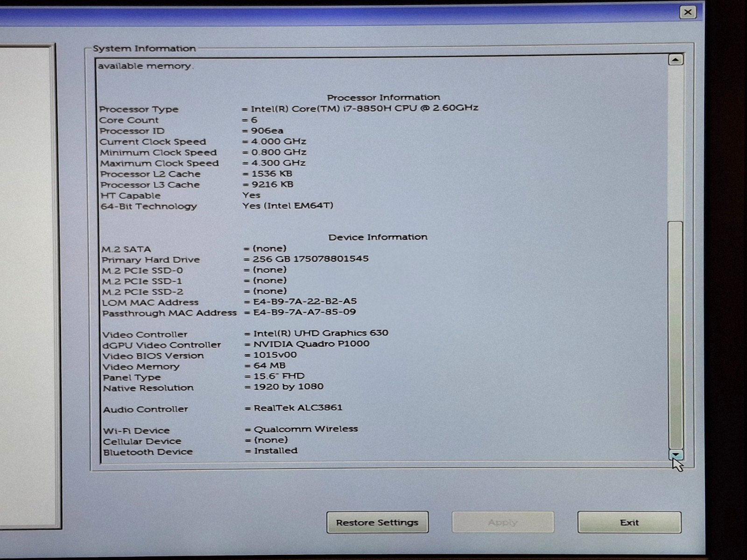Click the System Information scrollbar thumb
Screen dimensions: 747x560
(676, 335)
